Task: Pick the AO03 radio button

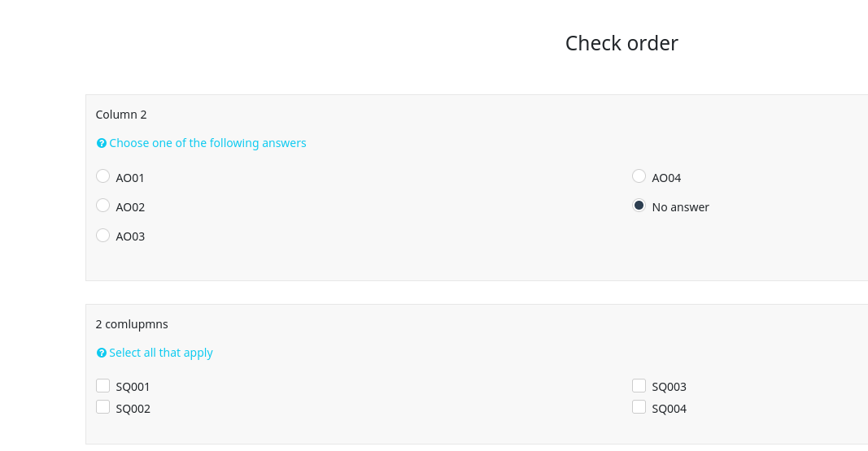Action: click(x=103, y=235)
